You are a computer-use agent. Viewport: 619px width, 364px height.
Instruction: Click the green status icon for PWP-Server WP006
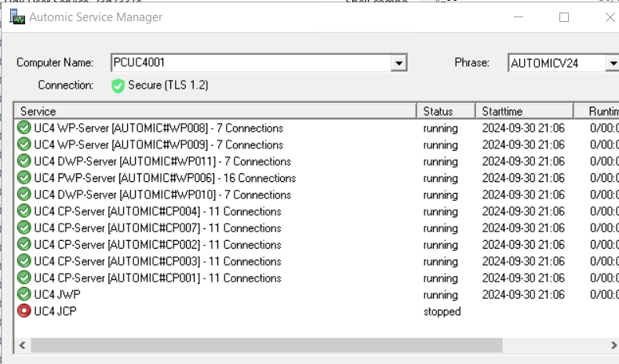(x=24, y=177)
